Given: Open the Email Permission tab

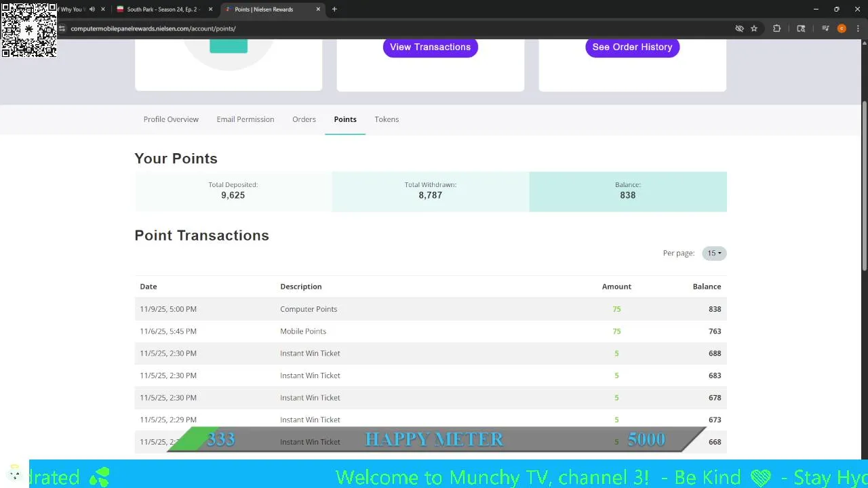Looking at the screenshot, I should [x=245, y=119].
